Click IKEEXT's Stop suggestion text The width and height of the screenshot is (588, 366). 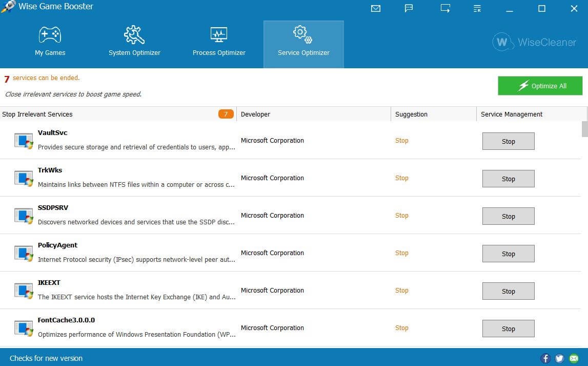(401, 290)
